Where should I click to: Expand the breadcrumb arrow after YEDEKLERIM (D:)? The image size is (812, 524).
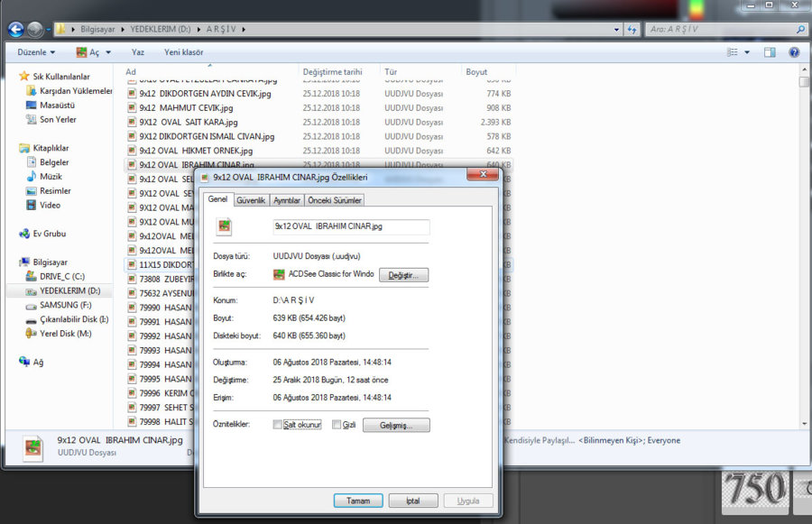[198, 30]
